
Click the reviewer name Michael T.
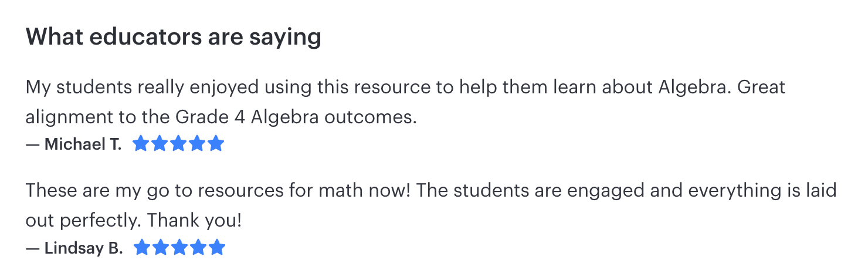coord(83,144)
